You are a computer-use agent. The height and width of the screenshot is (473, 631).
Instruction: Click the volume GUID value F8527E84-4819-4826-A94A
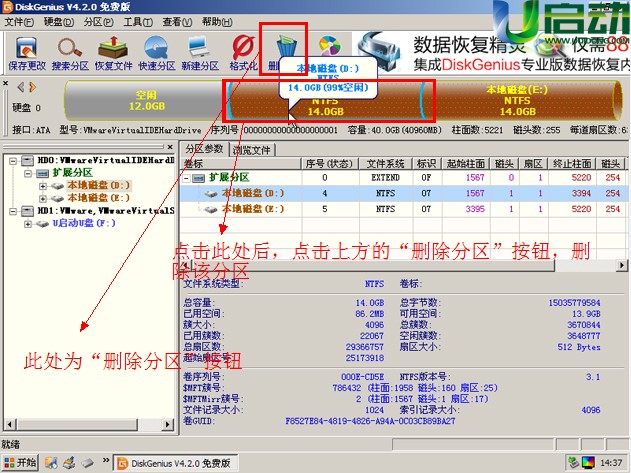(x=370, y=421)
